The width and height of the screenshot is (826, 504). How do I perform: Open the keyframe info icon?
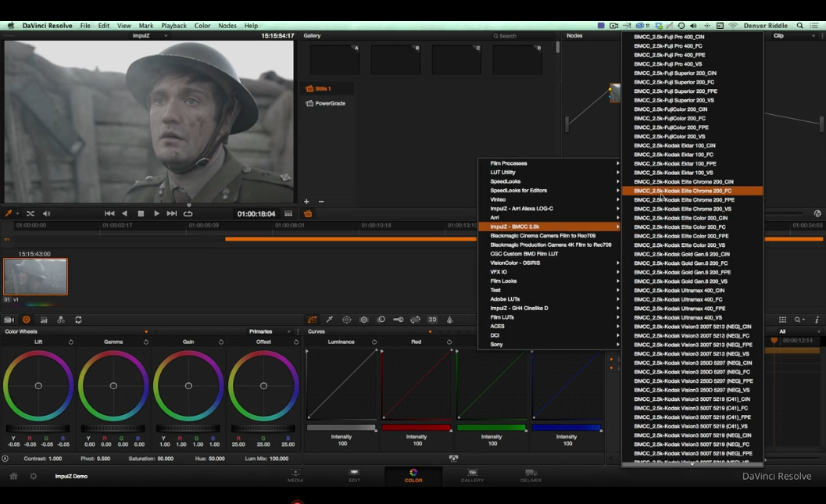click(x=817, y=320)
